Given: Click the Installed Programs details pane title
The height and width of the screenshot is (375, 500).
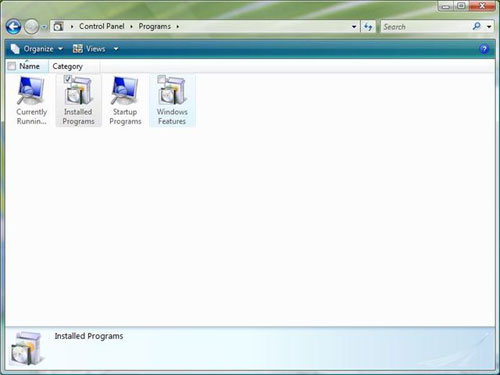Looking at the screenshot, I should tap(89, 336).
